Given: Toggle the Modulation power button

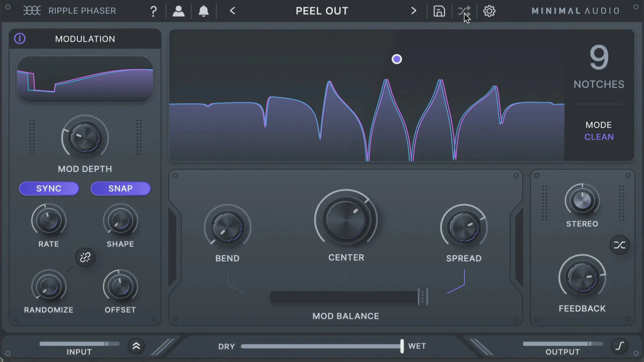Looking at the screenshot, I should pos(20,39).
